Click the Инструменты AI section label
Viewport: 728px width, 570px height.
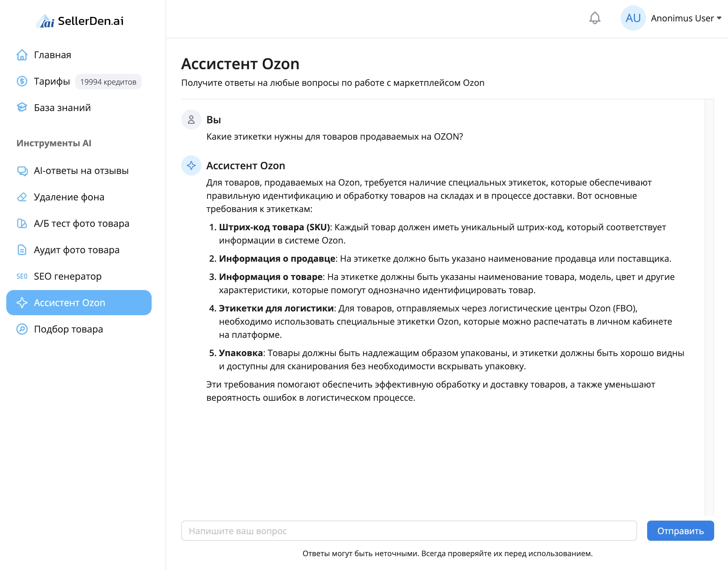[54, 143]
